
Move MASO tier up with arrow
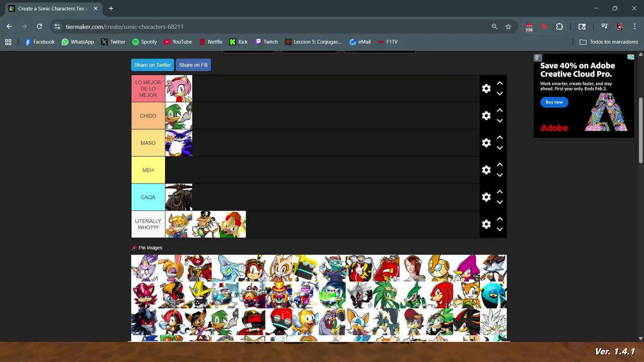pyautogui.click(x=500, y=138)
